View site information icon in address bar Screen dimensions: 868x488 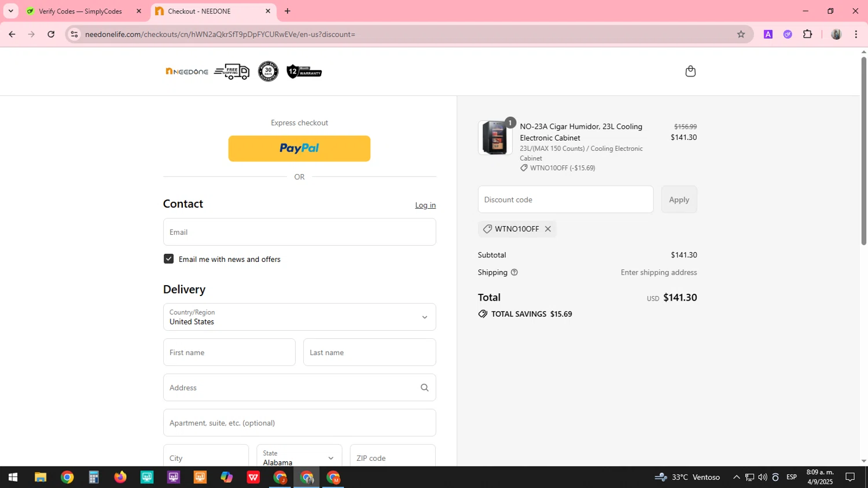pos(74,34)
